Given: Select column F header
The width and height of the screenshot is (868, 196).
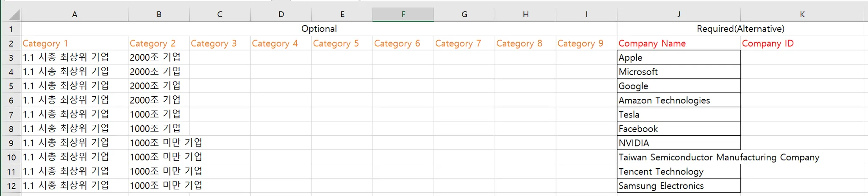Looking at the screenshot, I should (403, 14).
